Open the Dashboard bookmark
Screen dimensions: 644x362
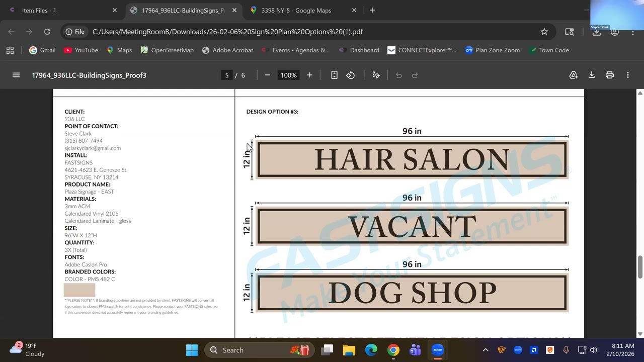click(x=359, y=50)
